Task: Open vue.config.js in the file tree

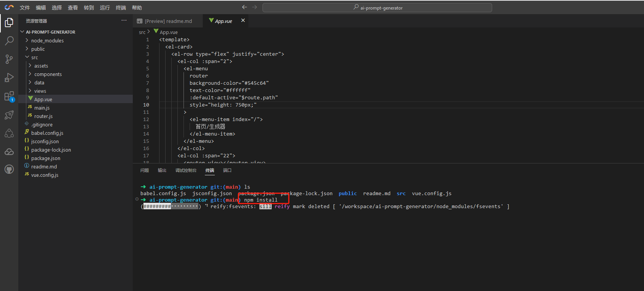Action: pos(76,175)
